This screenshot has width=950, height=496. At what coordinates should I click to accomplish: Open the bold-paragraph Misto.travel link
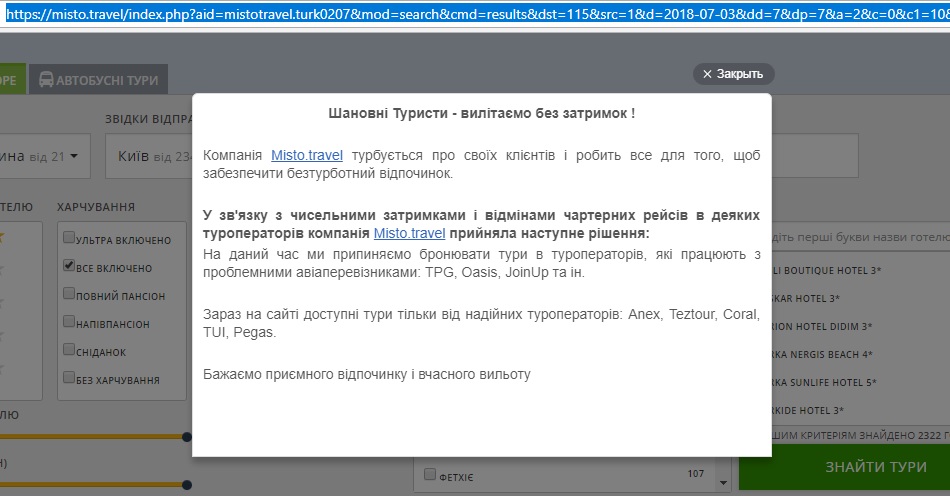(x=409, y=233)
